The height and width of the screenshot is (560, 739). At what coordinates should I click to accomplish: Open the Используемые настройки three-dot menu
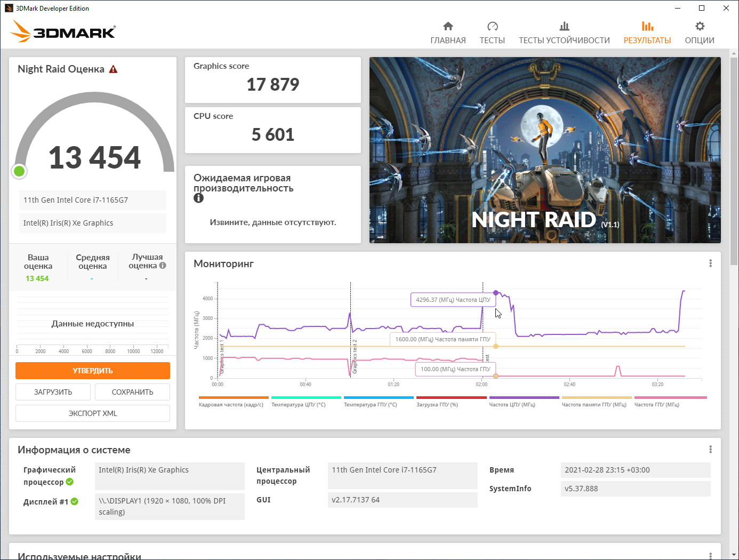(710, 556)
